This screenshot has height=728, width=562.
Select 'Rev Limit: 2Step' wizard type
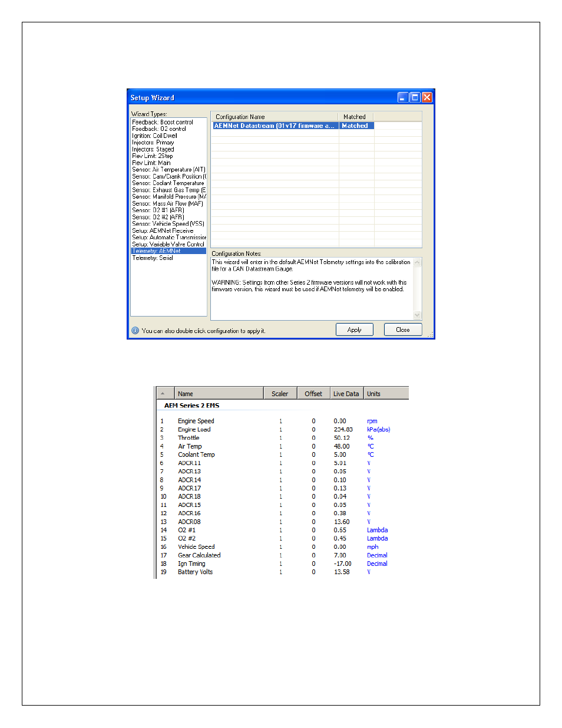point(153,156)
